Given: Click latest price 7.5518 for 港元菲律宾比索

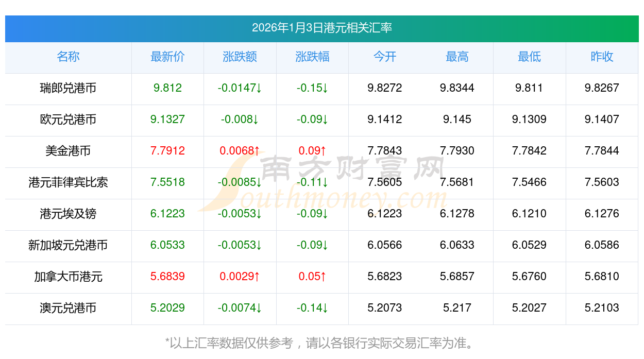Looking at the screenshot, I should (x=167, y=182).
